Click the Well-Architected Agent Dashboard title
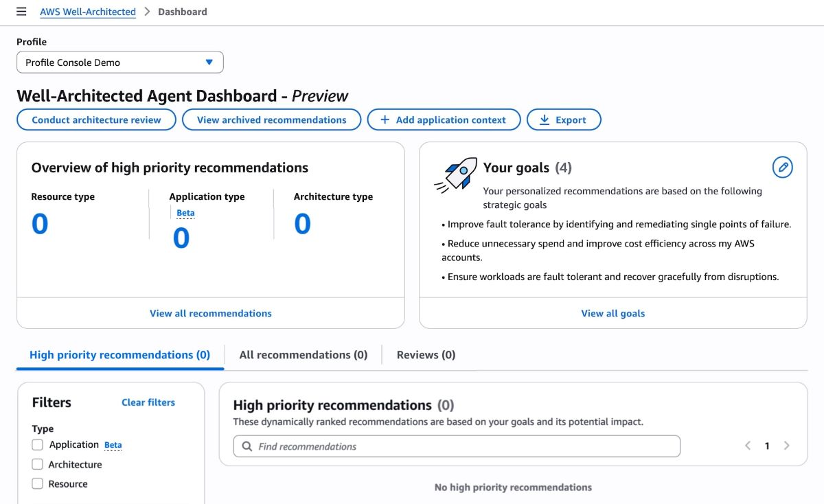This screenshot has width=824, height=504. tap(183, 95)
